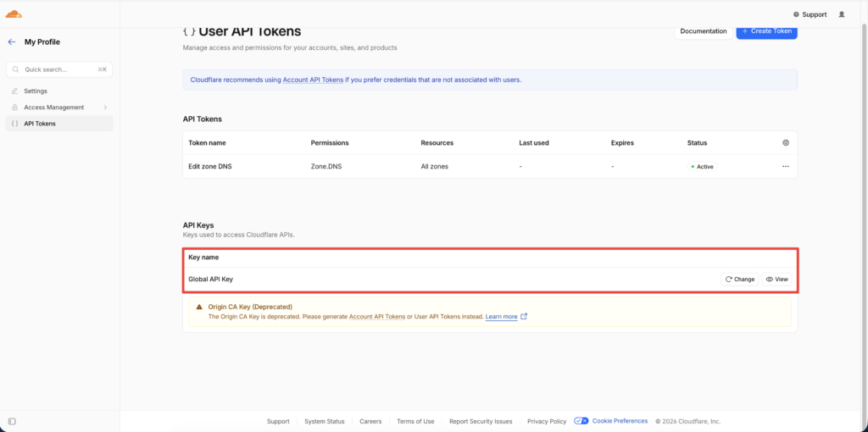The height and width of the screenshot is (432, 868).
Task: Click the Origin CA Key warning triangle icon
Action: coord(200,307)
